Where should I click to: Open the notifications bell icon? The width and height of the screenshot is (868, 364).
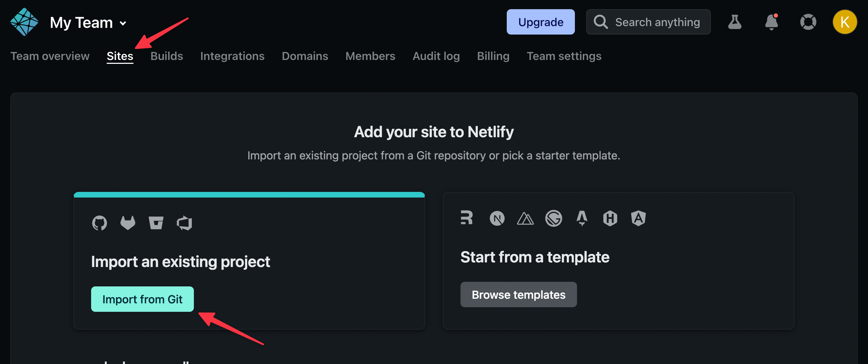tap(771, 22)
